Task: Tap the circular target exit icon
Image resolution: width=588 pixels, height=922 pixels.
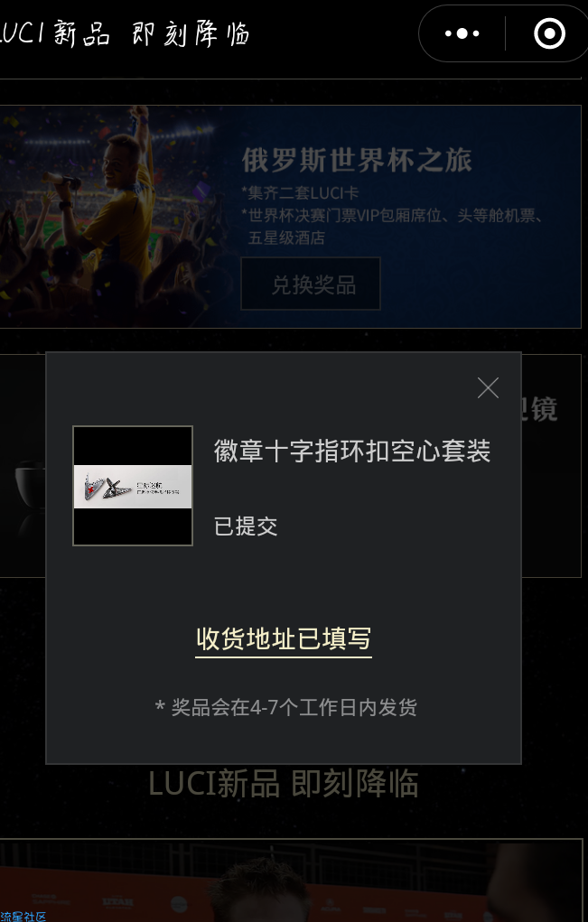Action: 549,33
